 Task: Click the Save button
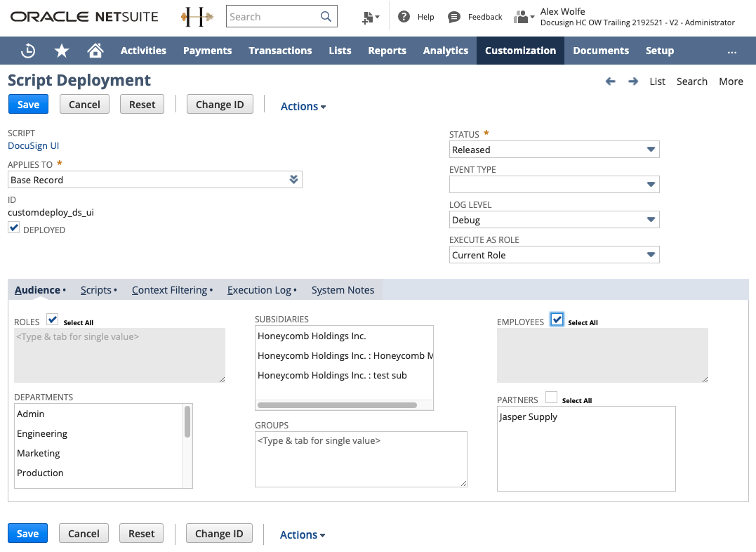[x=27, y=103]
